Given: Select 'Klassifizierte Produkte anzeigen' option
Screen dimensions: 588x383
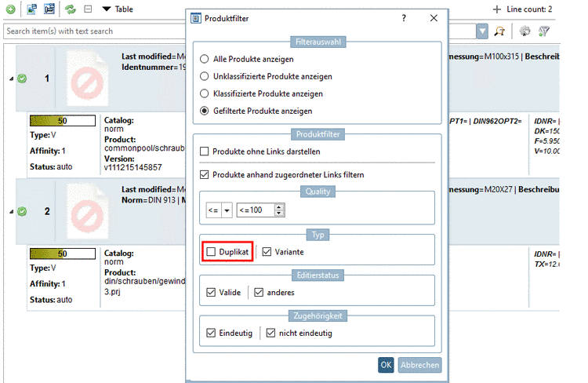Looking at the screenshot, I should pos(205,93).
